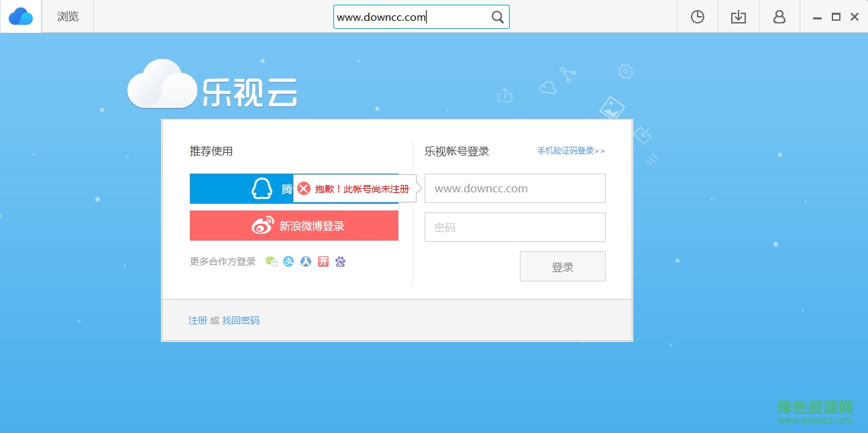Viewport: 868px width, 433px height.
Task: Click the 新浪微博登录 button
Action: click(x=294, y=225)
